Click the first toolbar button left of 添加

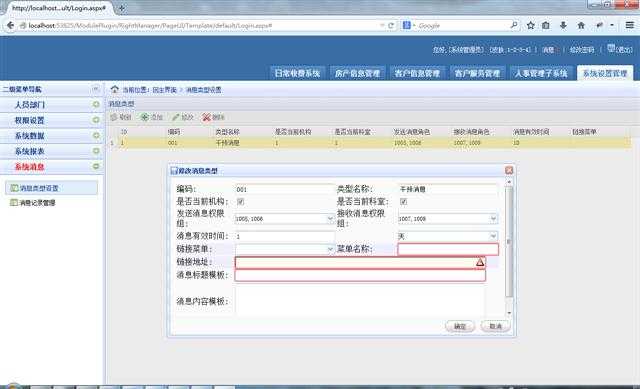120,117
